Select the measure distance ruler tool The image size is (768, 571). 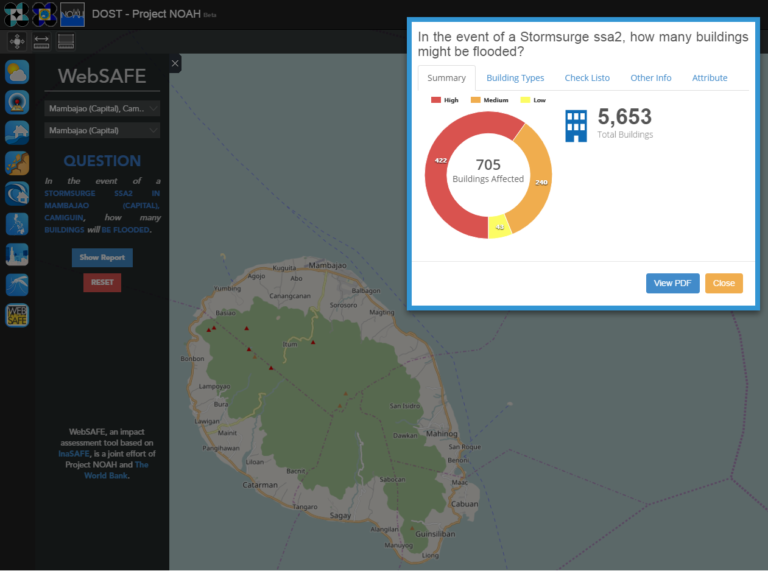[42, 41]
